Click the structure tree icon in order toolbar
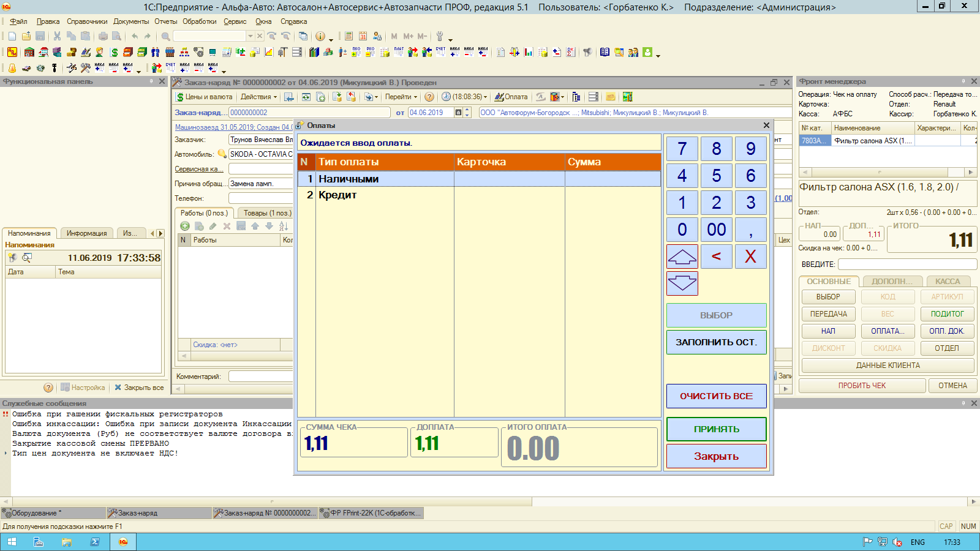 coord(576,97)
